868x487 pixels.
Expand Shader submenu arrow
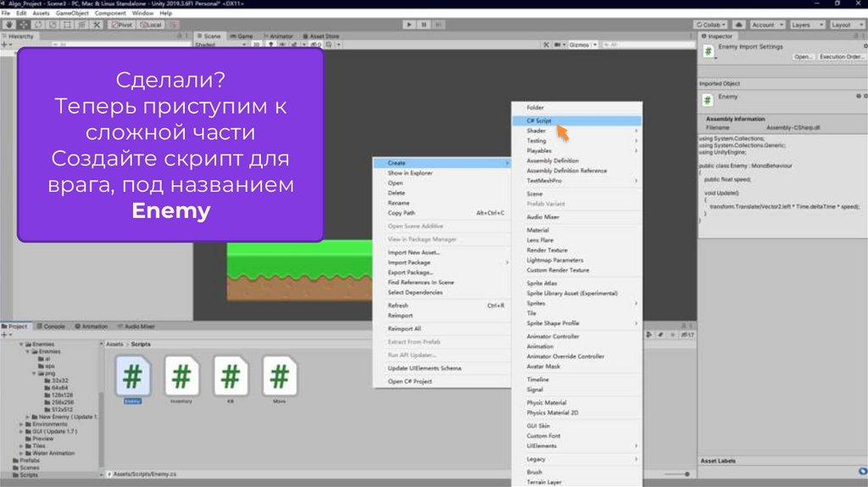pyautogui.click(x=636, y=131)
